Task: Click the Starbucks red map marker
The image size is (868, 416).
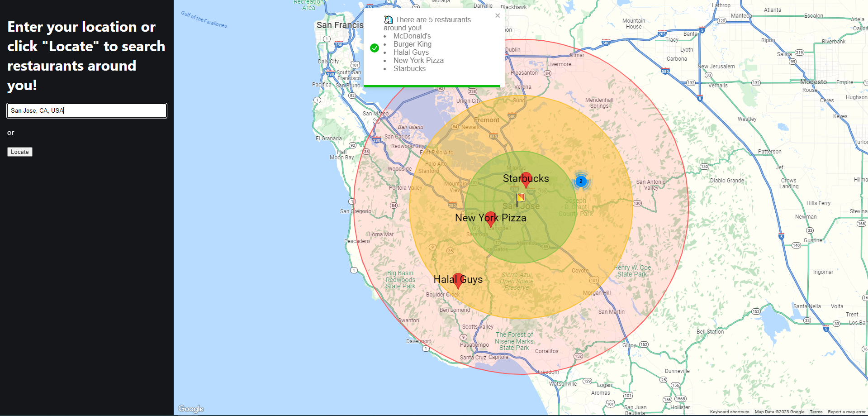Action: [526, 180]
